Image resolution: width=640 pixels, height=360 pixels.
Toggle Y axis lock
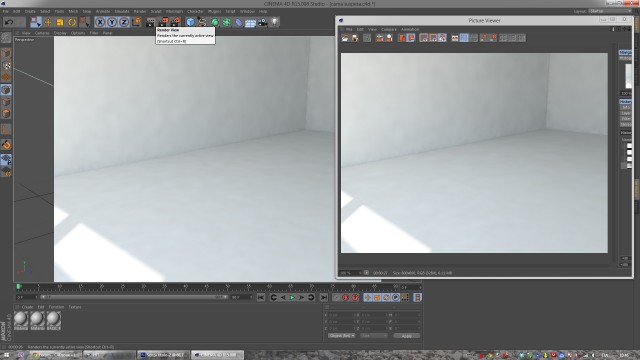pos(112,22)
